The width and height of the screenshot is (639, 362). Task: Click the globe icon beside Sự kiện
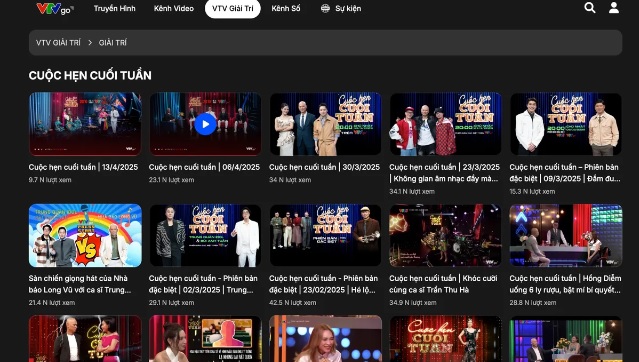click(x=325, y=8)
